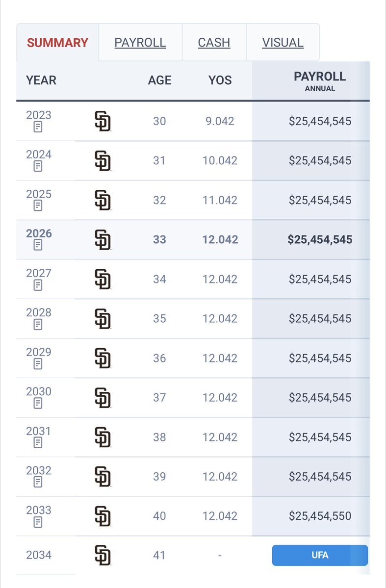The width and height of the screenshot is (386, 588).
Task: Open the CASH tab
Action: [x=214, y=43]
